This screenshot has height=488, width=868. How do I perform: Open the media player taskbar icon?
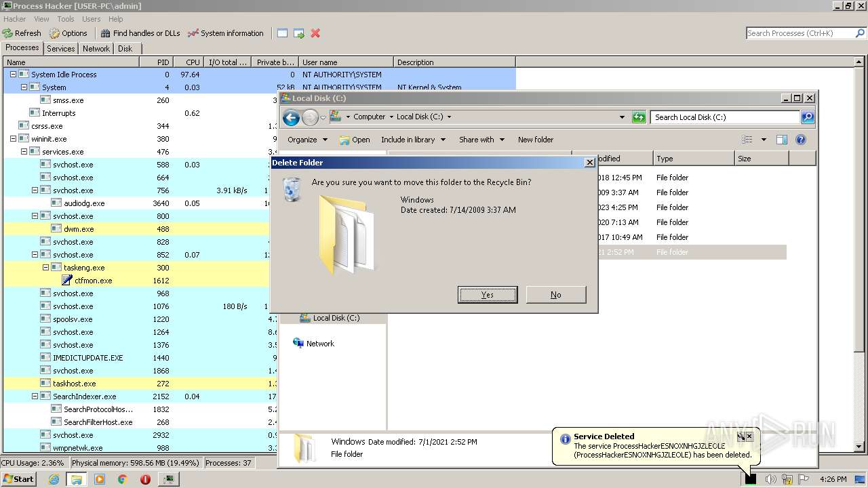tap(100, 479)
